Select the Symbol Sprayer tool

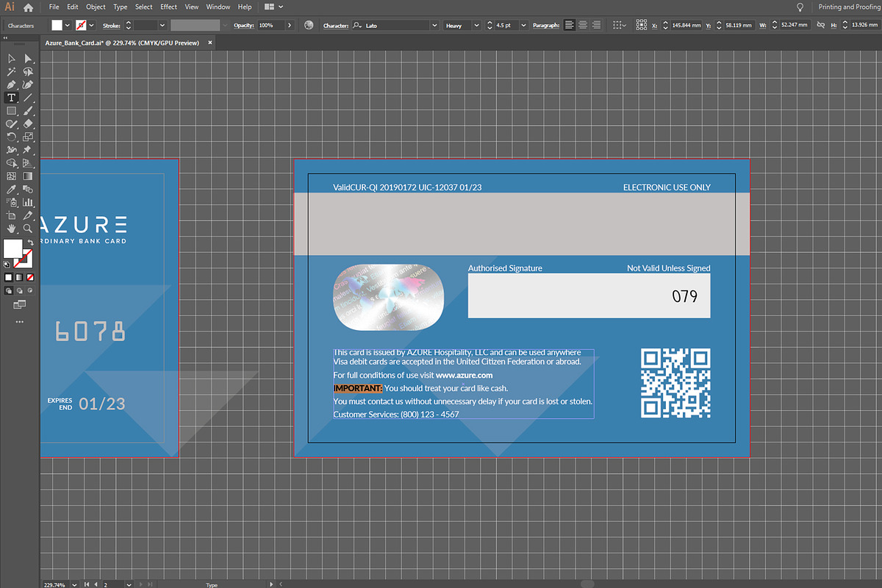pos(11,202)
